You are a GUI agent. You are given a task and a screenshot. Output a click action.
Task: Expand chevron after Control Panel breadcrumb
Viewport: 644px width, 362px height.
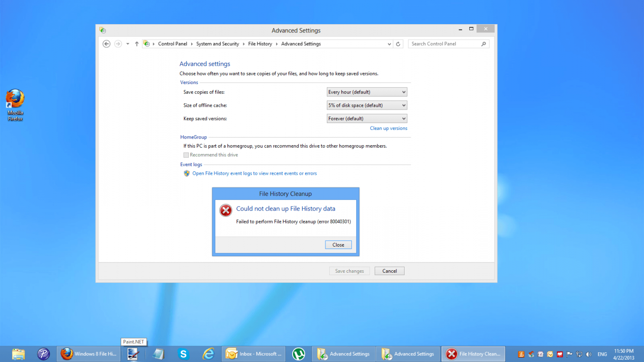point(192,44)
